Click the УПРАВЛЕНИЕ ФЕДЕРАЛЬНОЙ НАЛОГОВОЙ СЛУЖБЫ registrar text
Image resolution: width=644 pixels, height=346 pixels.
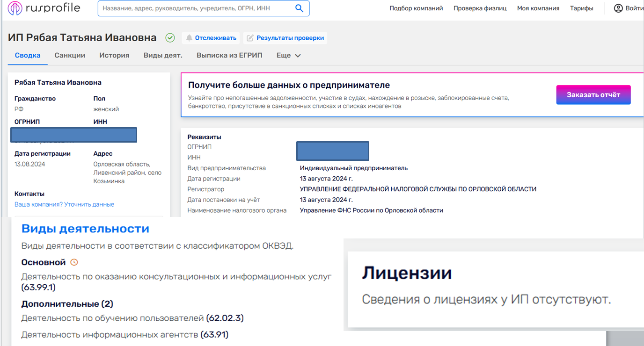click(418, 189)
